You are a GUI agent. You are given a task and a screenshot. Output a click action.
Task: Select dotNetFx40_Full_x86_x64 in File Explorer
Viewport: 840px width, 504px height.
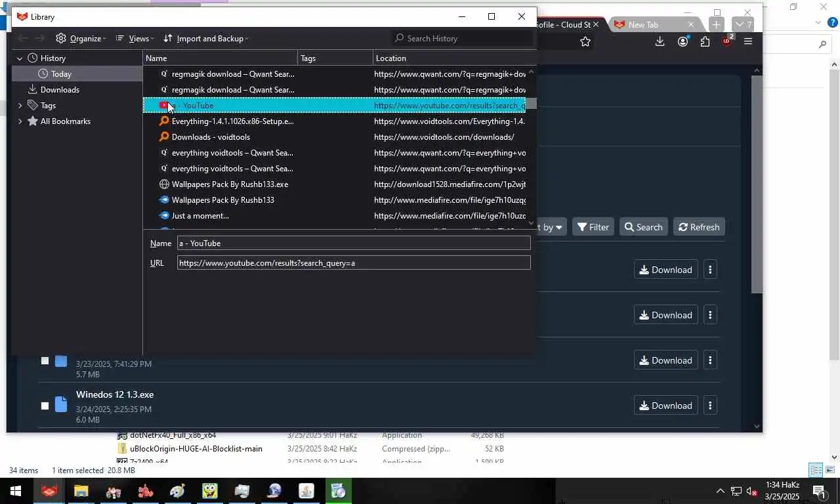coord(173,435)
